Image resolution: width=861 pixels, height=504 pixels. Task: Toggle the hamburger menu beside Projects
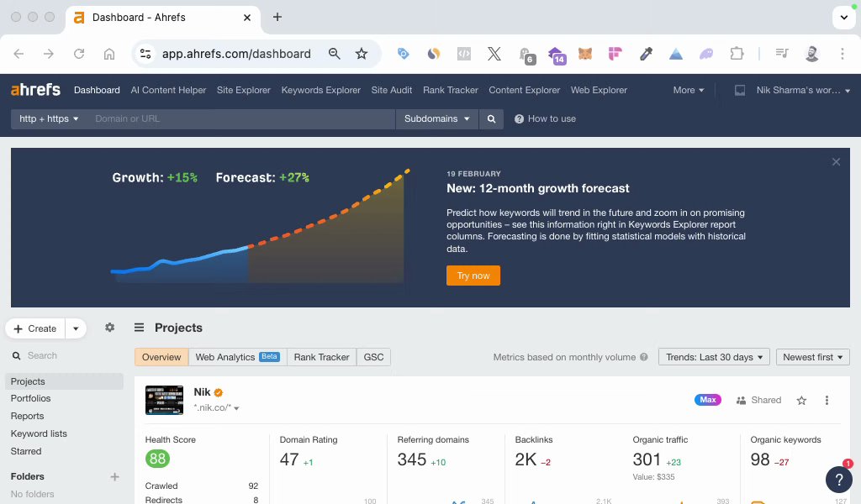coord(139,328)
